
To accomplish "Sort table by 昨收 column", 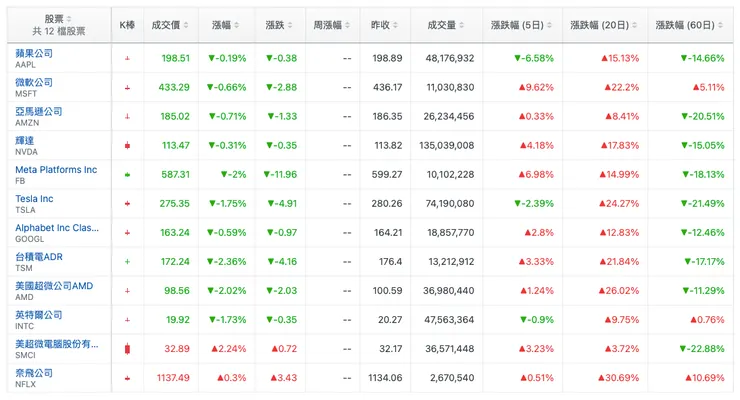I will coord(385,25).
